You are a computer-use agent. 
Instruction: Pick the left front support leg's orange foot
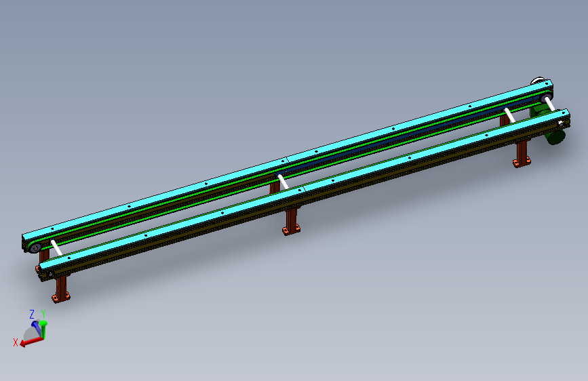(x=61, y=298)
